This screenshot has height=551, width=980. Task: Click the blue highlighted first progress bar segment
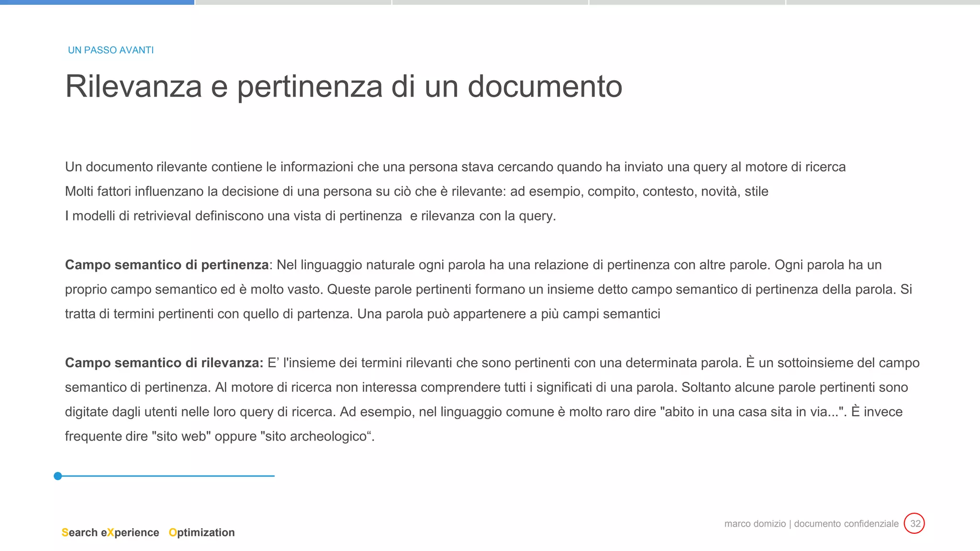pyautogui.click(x=97, y=2)
